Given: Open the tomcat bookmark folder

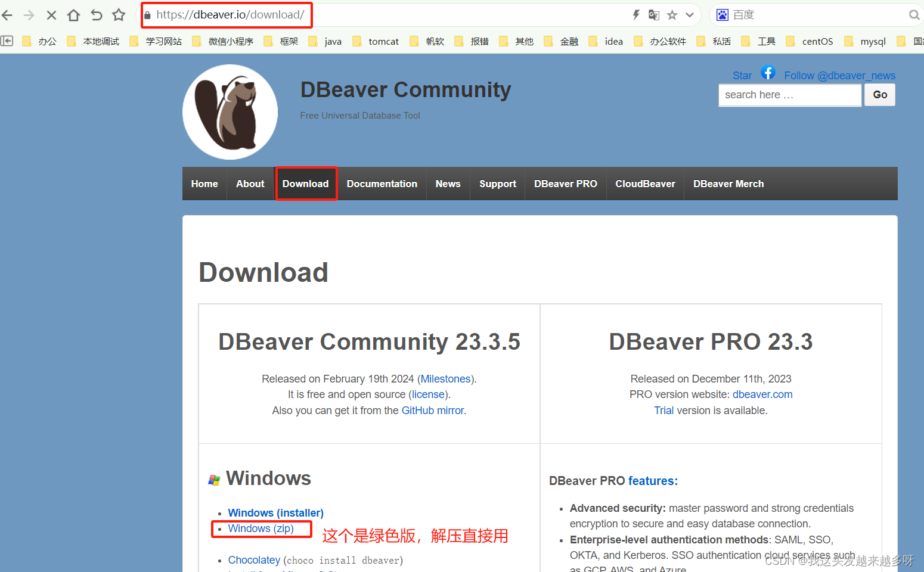Looking at the screenshot, I should 376,41.
